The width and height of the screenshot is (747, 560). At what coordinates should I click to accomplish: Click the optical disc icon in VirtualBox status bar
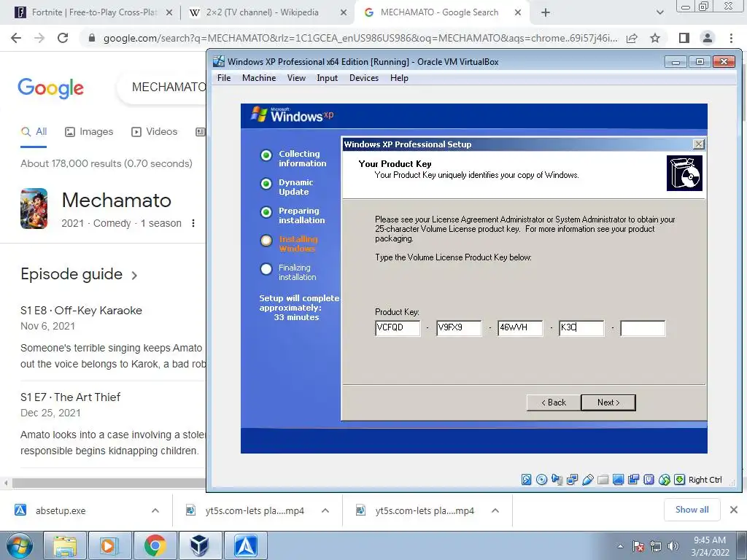(542, 480)
